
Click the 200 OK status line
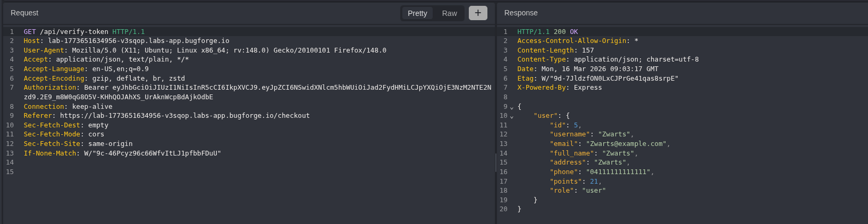[x=547, y=32]
